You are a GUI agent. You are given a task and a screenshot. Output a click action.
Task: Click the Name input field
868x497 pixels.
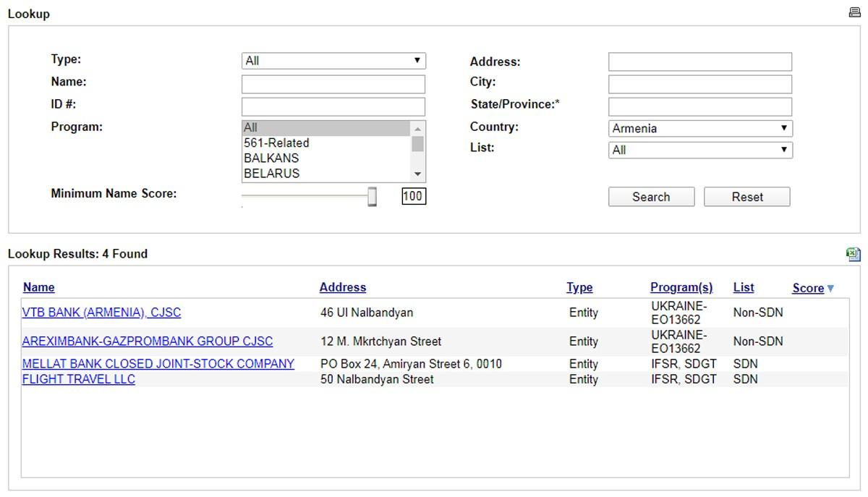[333, 84]
